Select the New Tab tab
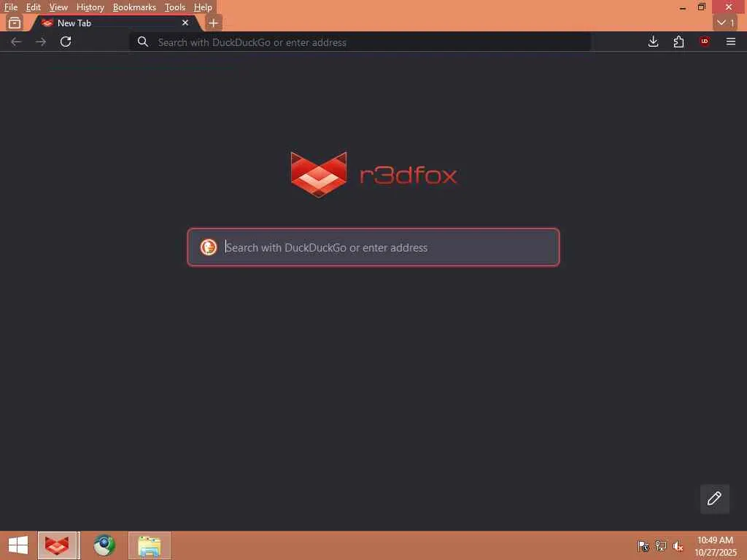 pyautogui.click(x=115, y=23)
